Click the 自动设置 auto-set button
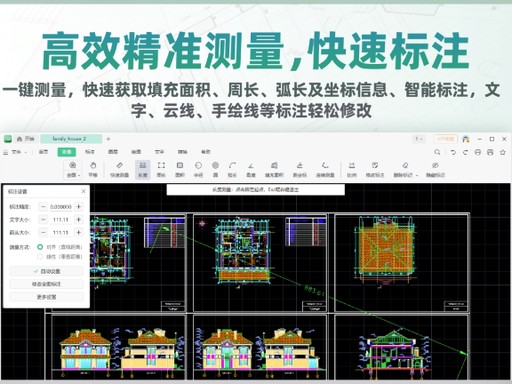Screen dimensions: 512x384 [x=46, y=271]
